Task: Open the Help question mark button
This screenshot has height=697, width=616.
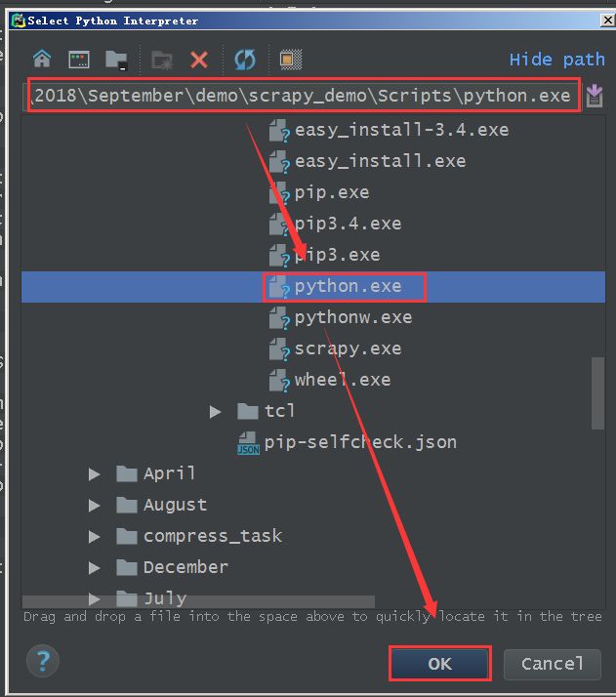Action: click(x=43, y=661)
